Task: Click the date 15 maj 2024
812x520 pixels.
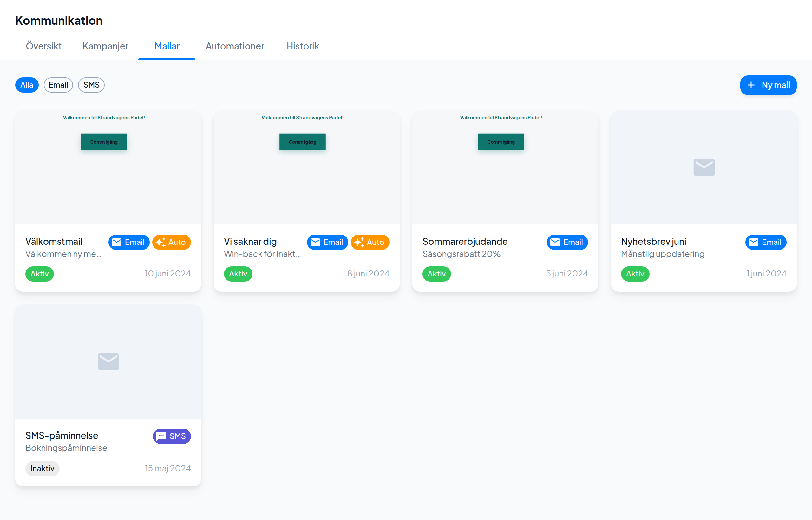Action: point(168,468)
